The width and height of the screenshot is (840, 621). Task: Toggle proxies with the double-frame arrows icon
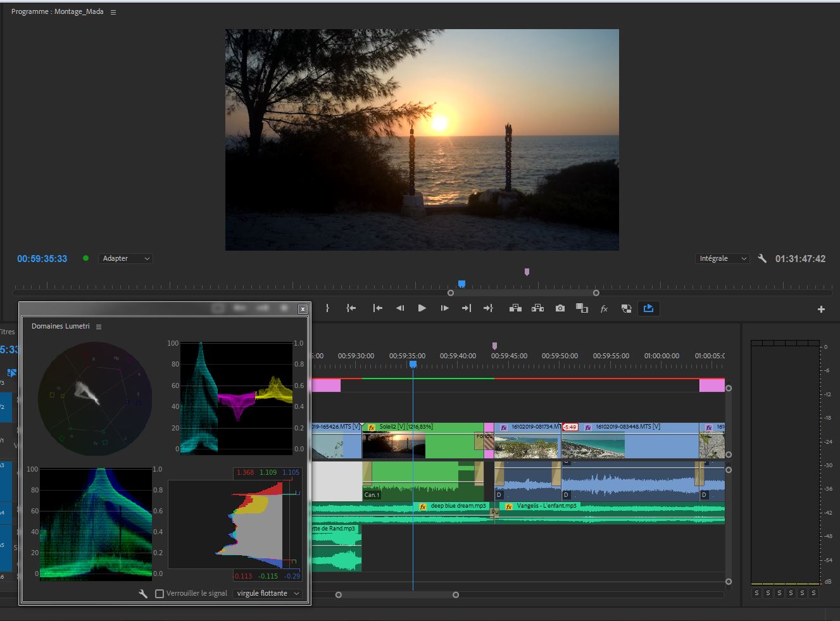(626, 308)
